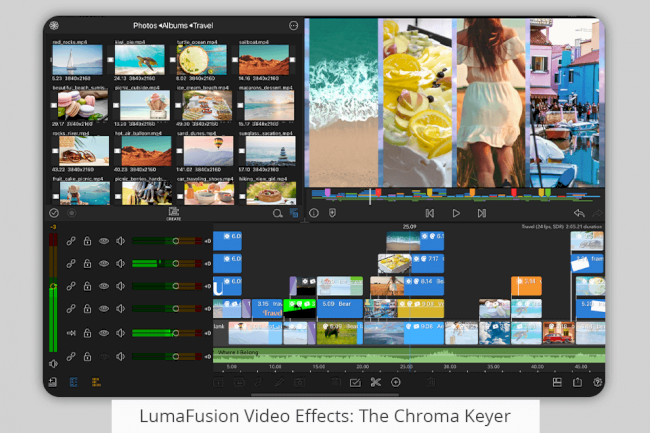The image size is (650, 433).
Task: Open the help and settings gear
Action: 597,382
